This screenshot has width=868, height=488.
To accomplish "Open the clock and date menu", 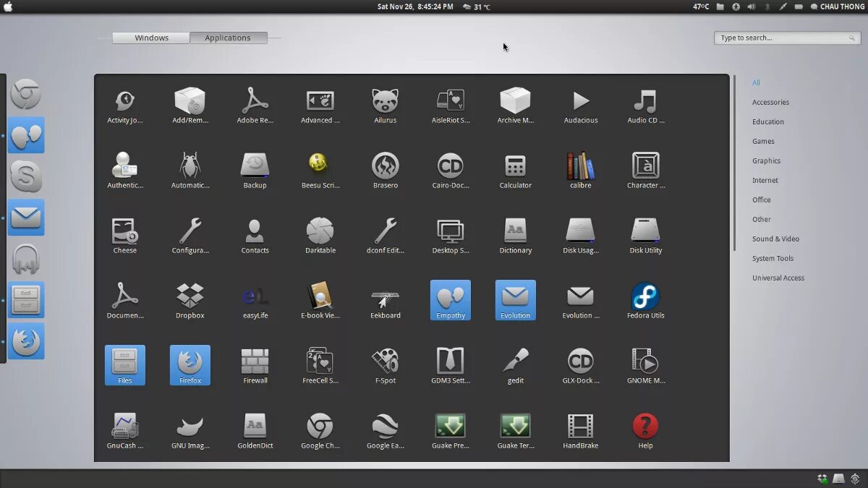I will click(415, 7).
